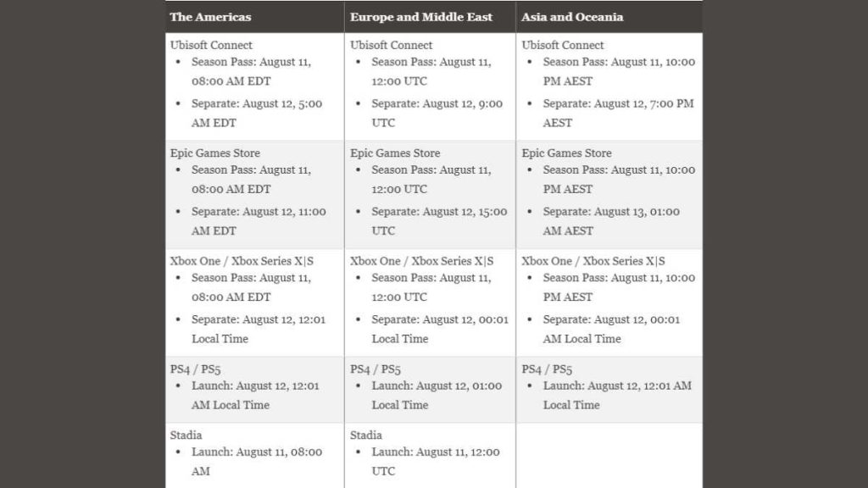
Task: Click 'Xbox One / Xbox Series X|S' in Americas column
Action: click(x=242, y=261)
